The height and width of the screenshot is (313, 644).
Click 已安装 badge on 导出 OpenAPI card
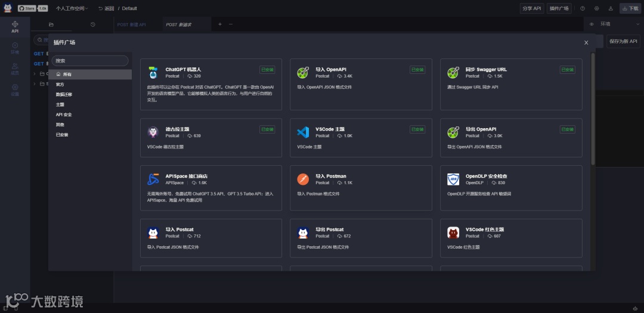[x=567, y=129]
